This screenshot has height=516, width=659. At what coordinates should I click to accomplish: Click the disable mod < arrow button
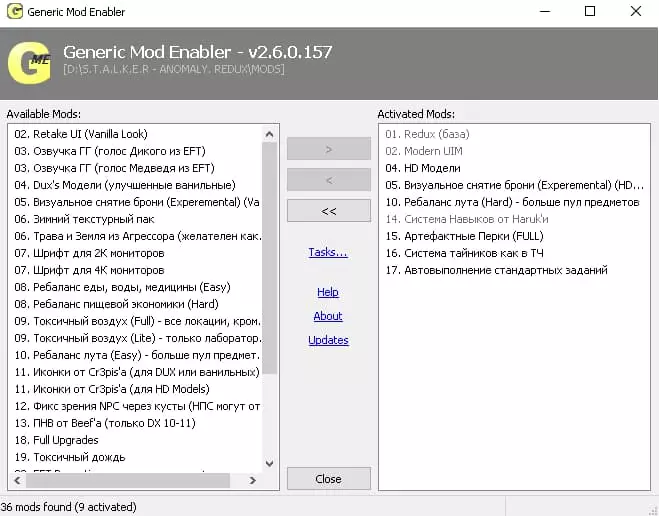tap(329, 180)
